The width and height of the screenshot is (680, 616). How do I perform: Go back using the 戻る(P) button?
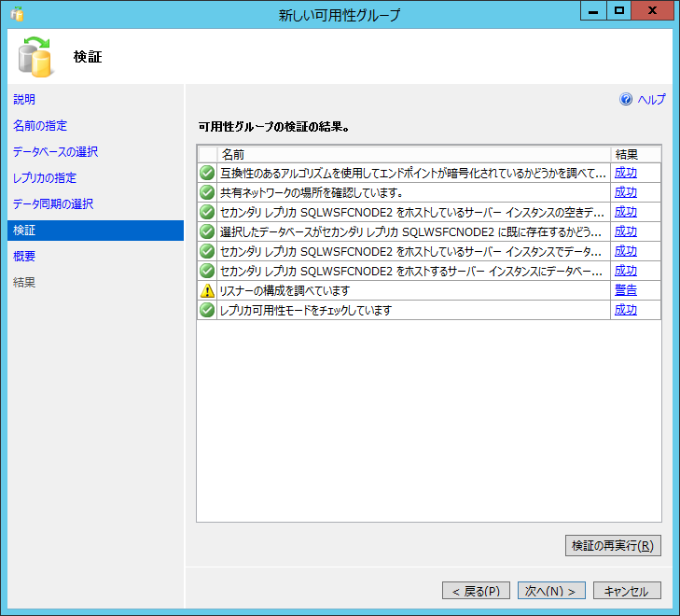pyautogui.click(x=476, y=591)
